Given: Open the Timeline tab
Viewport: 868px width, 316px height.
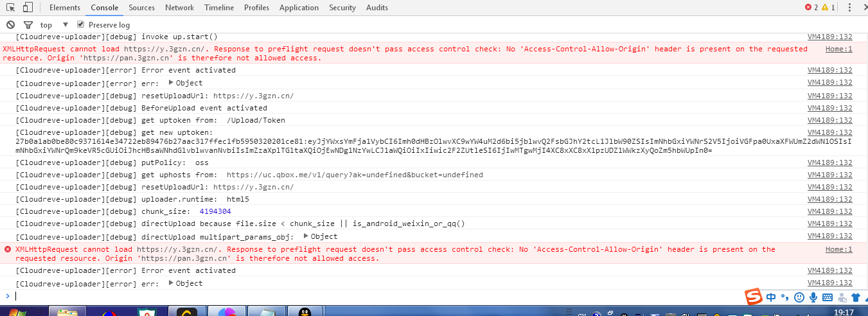Looking at the screenshot, I should coord(219,8).
